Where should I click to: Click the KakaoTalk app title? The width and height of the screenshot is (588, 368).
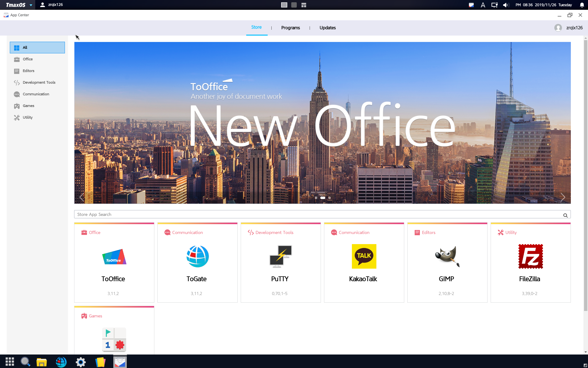point(363,279)
